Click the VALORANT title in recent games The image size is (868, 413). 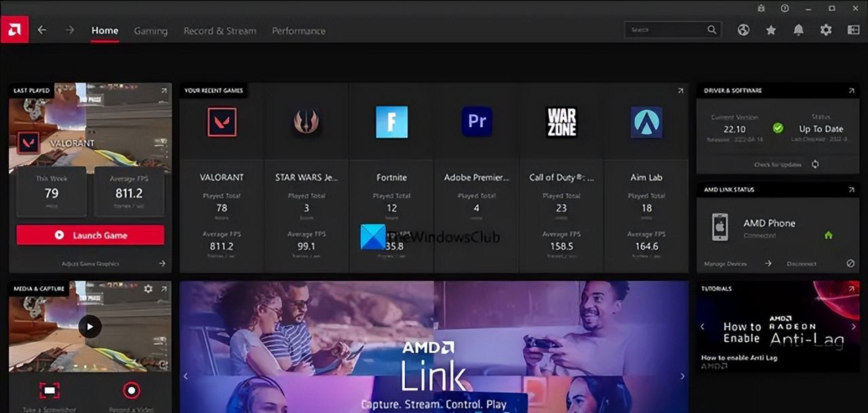pos(222,177)
